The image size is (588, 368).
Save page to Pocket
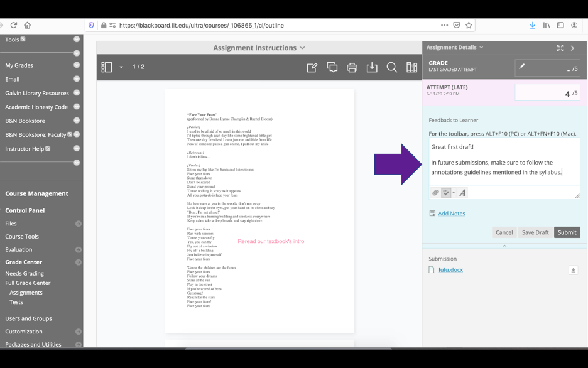(x=456, y=25)
